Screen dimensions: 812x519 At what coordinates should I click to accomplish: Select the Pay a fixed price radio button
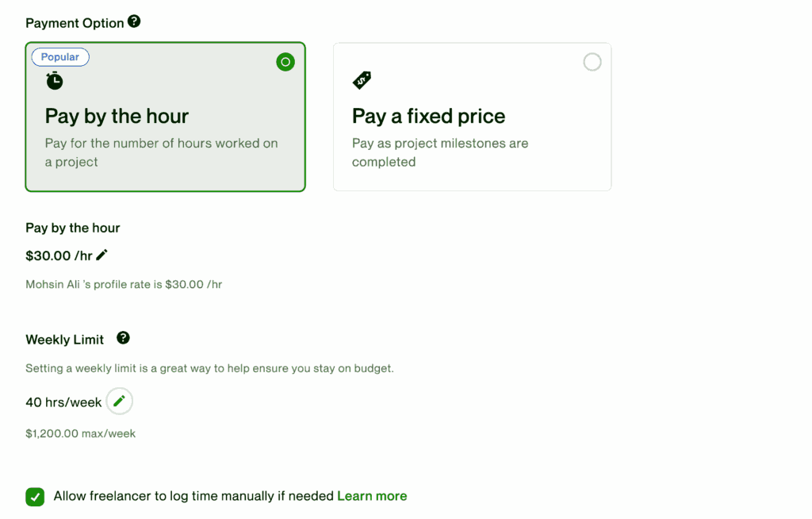pos(592,62)
